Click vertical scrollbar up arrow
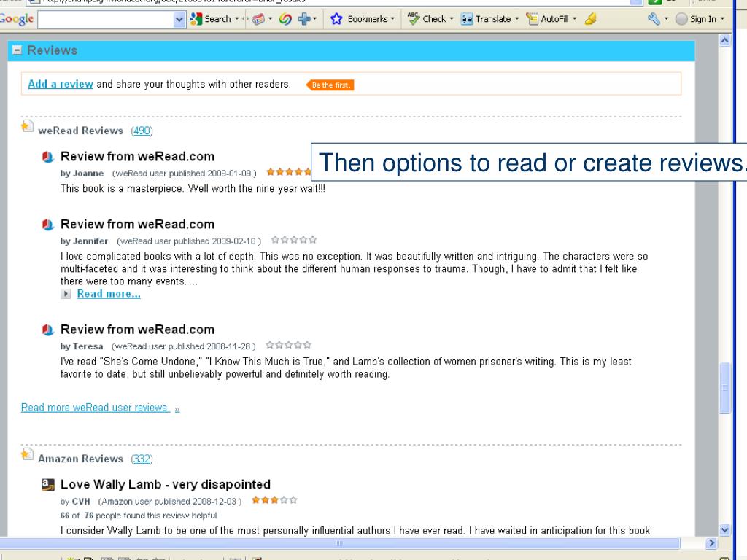747x560 pixels. [724, 41]
